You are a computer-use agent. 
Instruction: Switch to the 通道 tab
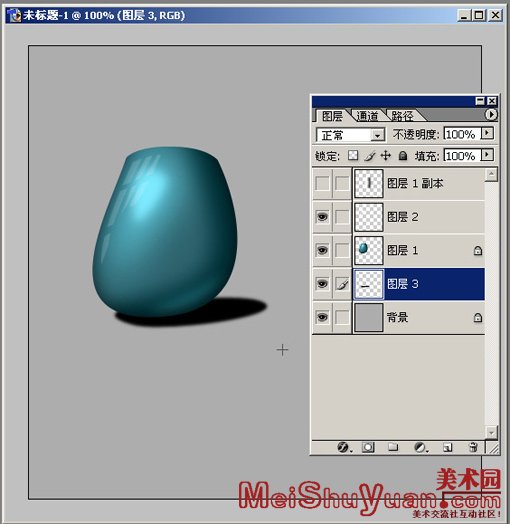[367, 116]
